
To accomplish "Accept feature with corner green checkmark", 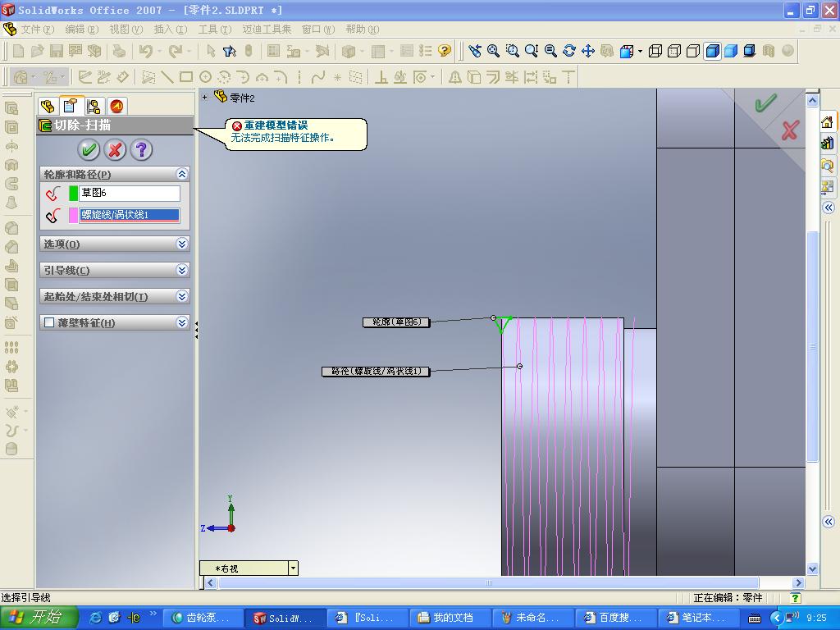I will (x=765, y=103).
